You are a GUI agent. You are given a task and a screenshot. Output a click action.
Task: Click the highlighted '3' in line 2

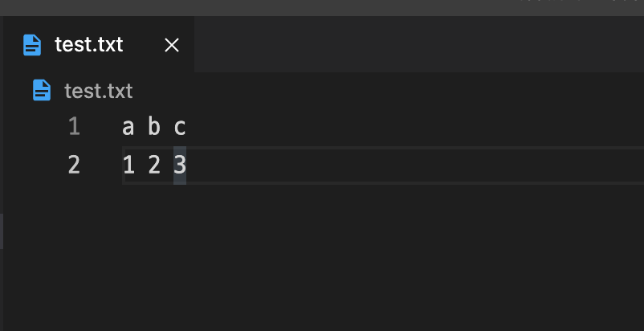[x=180, y=165]
